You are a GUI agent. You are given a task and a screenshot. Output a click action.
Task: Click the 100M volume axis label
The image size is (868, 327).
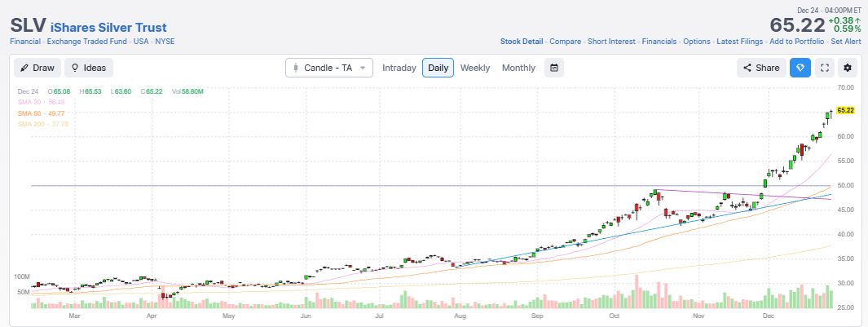tap(21, 276)
